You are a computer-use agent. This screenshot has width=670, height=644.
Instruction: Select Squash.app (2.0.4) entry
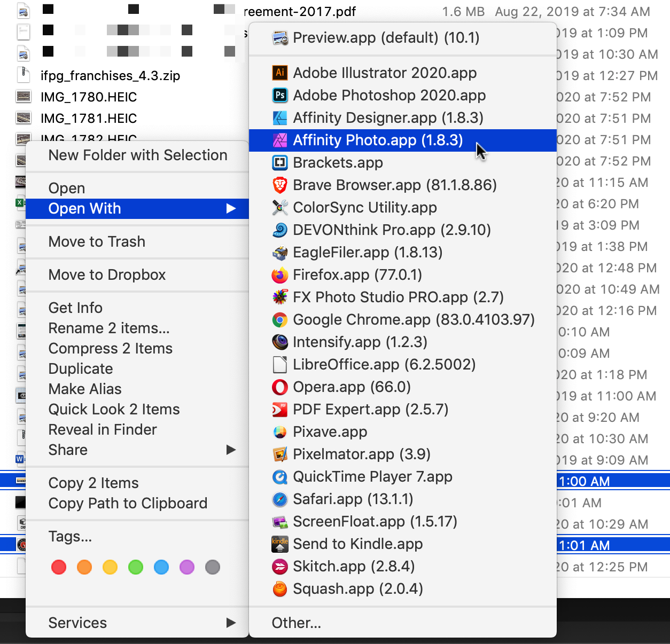pos(403,589)
